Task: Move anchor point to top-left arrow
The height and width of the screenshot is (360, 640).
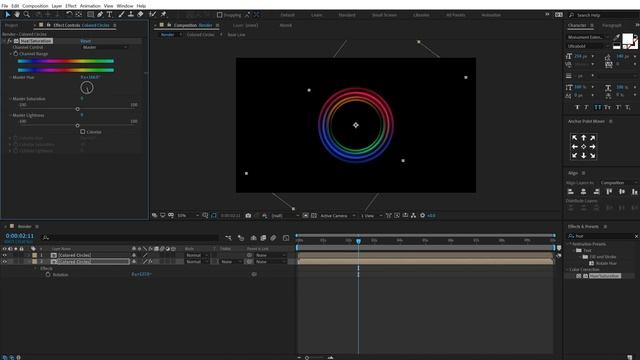Action: point(575,138)
